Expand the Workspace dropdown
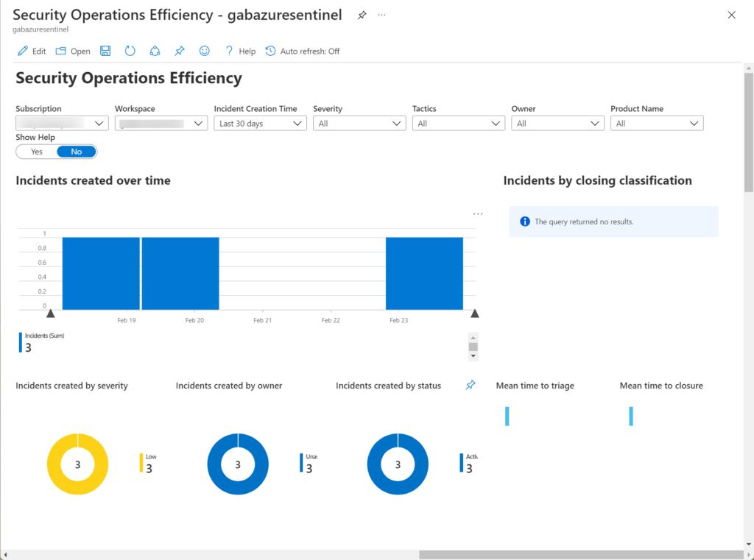Viewport: 754px width, 560px height. click(161, 124)
